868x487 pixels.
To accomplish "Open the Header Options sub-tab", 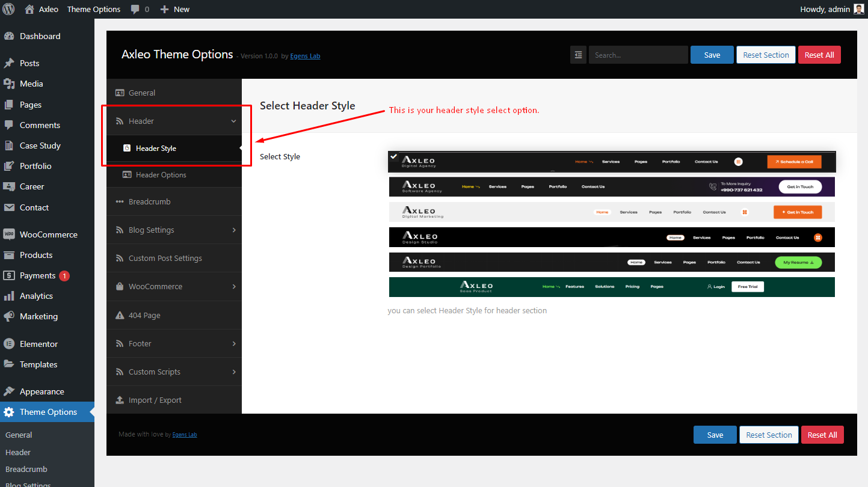I will point(174,174).
